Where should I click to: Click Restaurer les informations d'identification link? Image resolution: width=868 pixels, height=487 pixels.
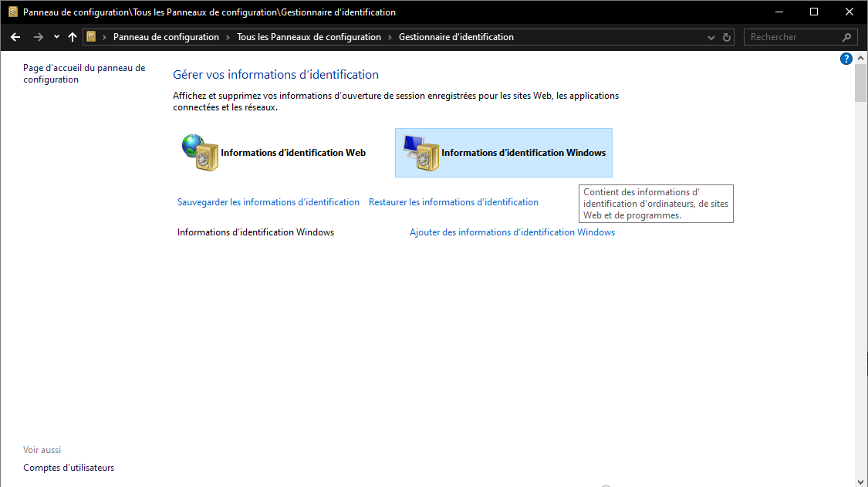point(454,202)
